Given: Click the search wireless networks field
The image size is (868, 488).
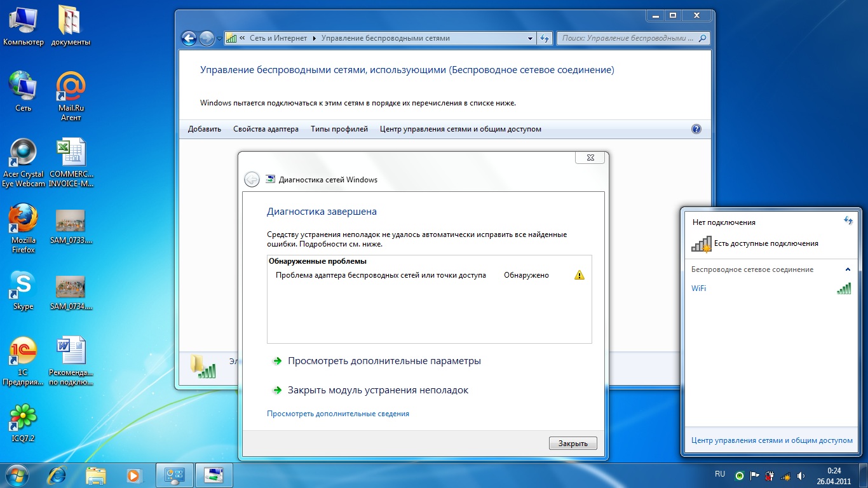Looking at the screenshot, I should [633, 38].
